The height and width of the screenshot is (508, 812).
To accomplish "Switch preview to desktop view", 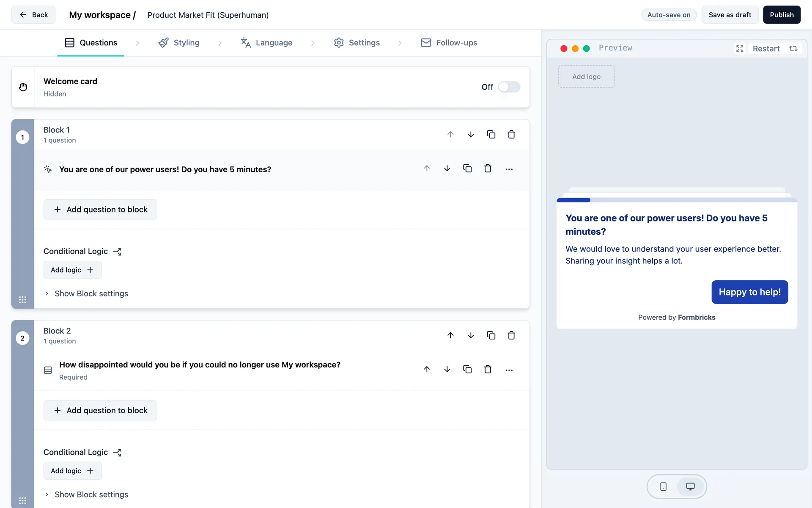I will pyautogui.click(x=690, y=486).
